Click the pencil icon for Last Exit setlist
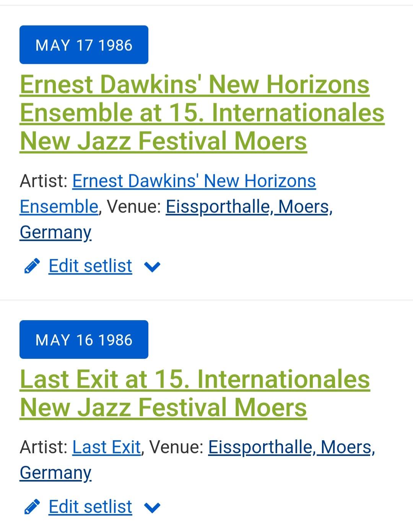The image size is (413, 532). click(x=32, y=507)
